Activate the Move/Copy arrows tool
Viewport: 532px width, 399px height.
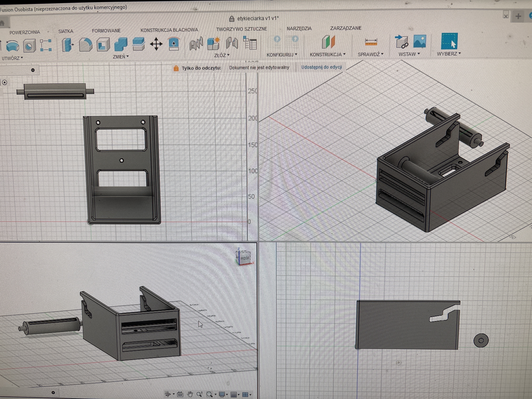156,44
